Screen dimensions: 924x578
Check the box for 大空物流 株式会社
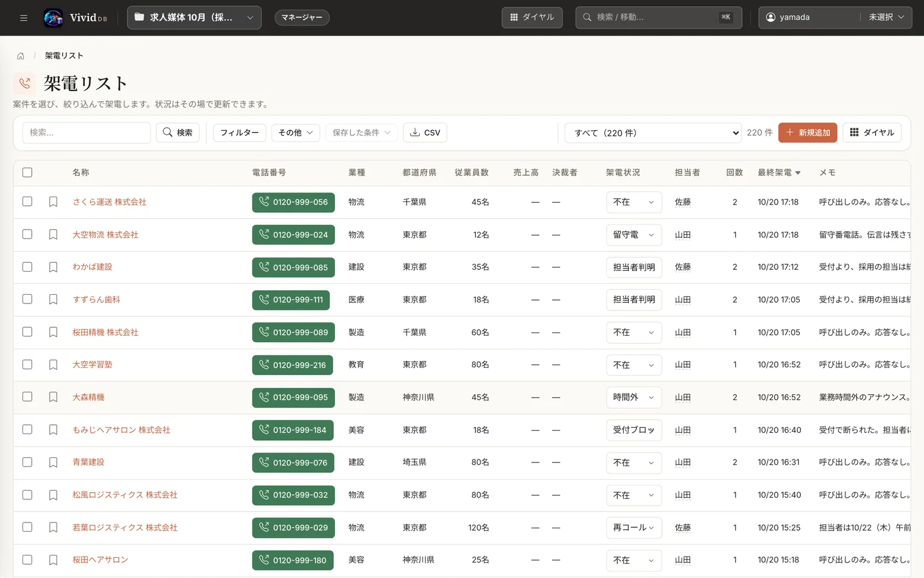(x=27, y=234)
